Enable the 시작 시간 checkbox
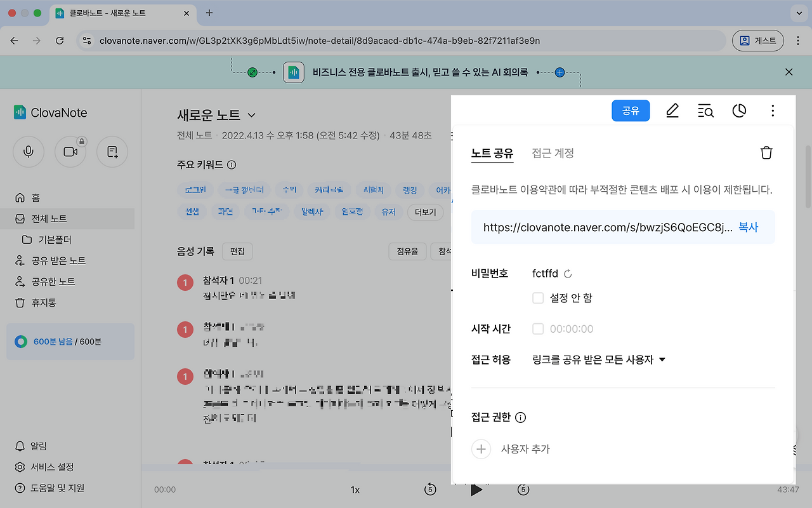The image size is (812, 508). 538,329
